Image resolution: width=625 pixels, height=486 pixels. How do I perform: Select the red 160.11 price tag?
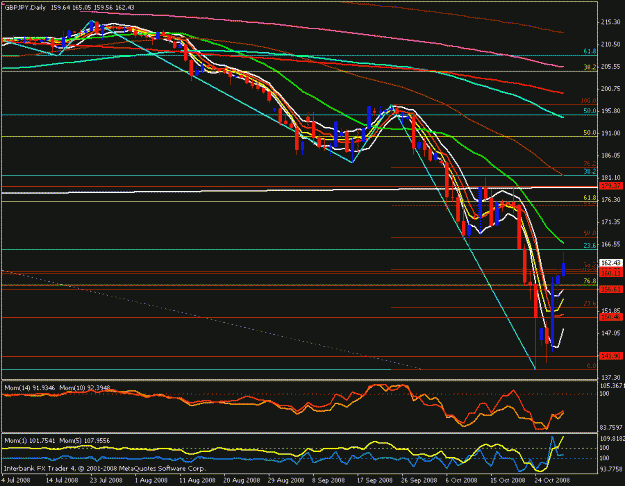tap(611, 273)
